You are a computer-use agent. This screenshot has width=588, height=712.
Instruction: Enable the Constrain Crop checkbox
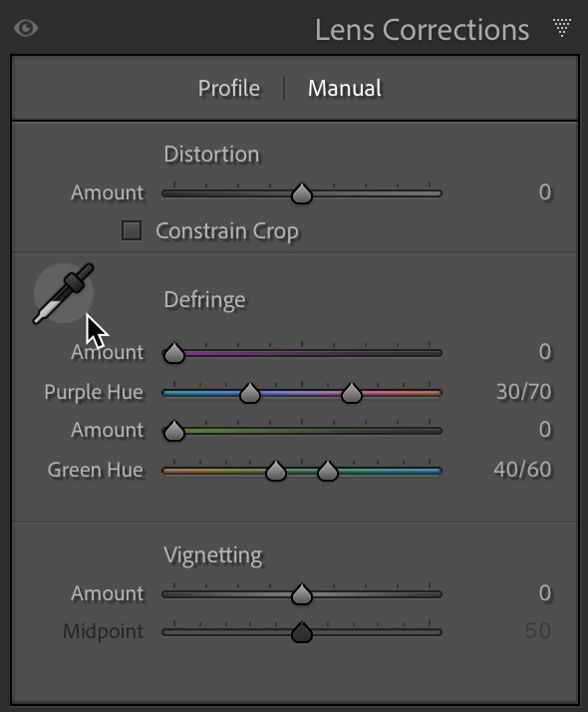point(132,230)
